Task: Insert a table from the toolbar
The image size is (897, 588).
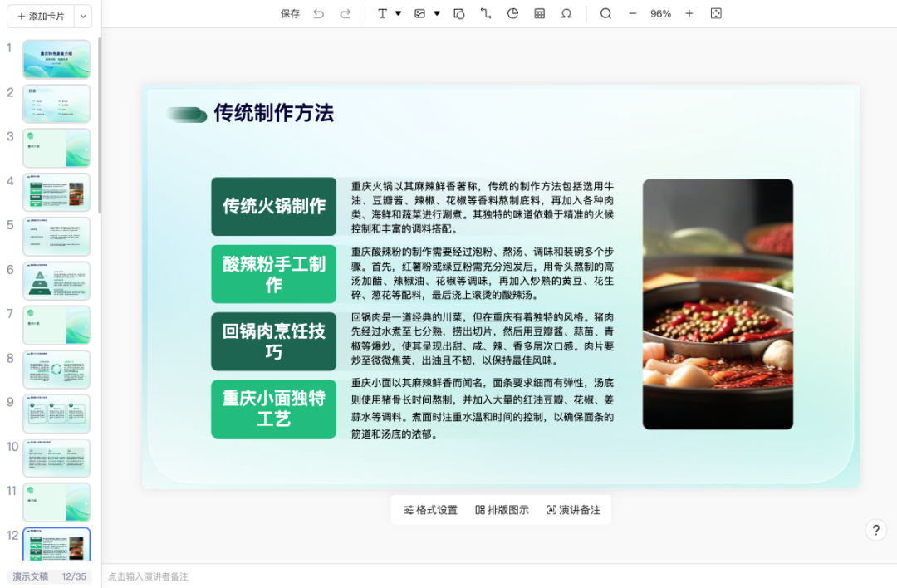Action: point(540,14)
